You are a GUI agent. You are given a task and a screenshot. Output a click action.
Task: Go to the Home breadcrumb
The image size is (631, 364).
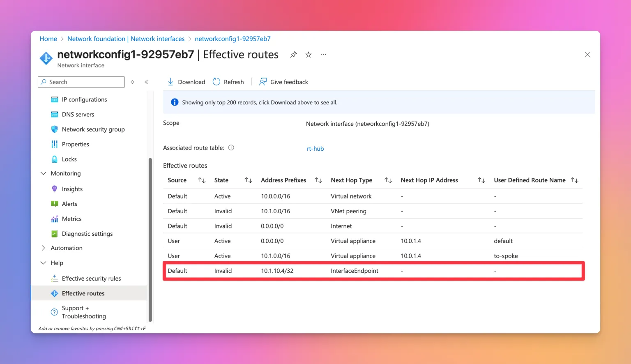tap(48, 39)
